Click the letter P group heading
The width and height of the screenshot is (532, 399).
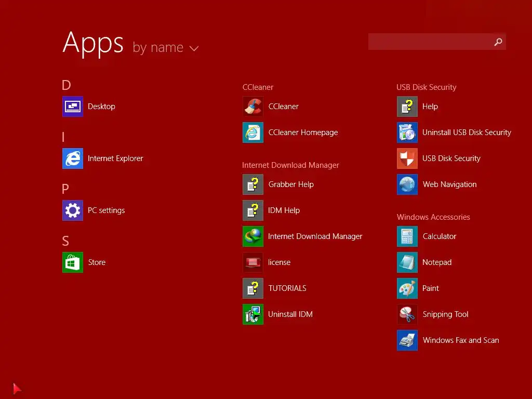point(65,189)
